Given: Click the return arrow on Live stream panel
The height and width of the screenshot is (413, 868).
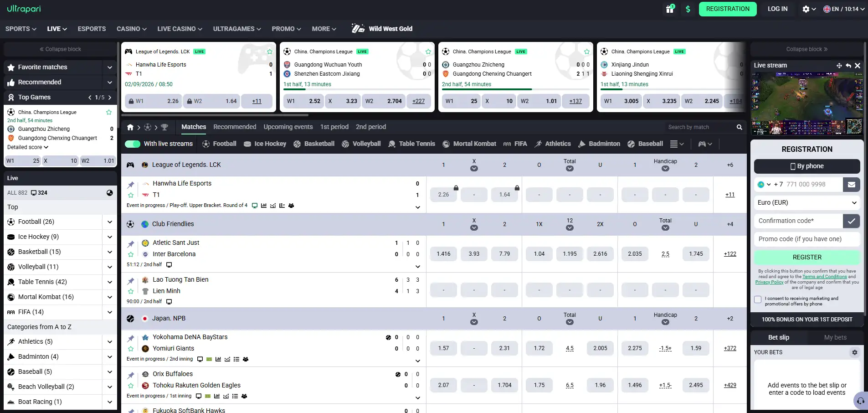Looking at the screenshot, I should [x=848, y=66].
